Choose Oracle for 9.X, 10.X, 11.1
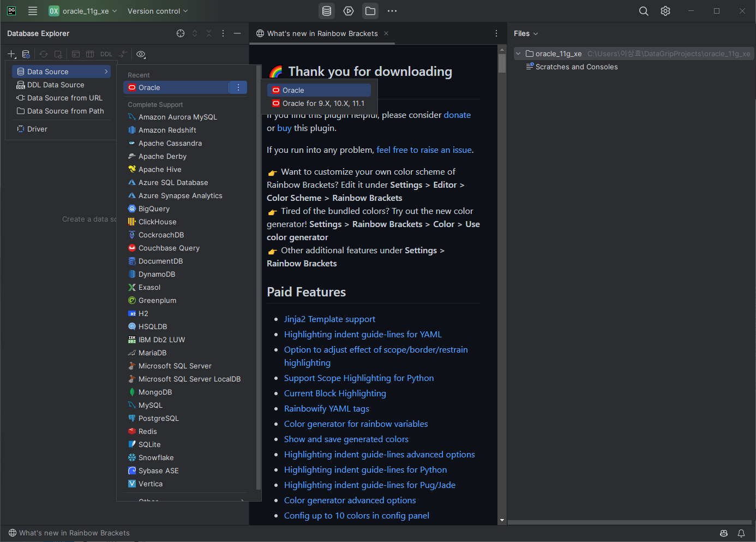756x542 pixels. click(x=319, y=103)
